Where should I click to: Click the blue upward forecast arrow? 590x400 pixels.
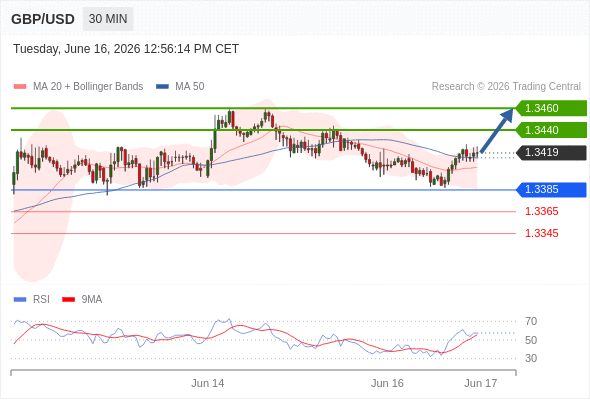click(x=497, y=130)
